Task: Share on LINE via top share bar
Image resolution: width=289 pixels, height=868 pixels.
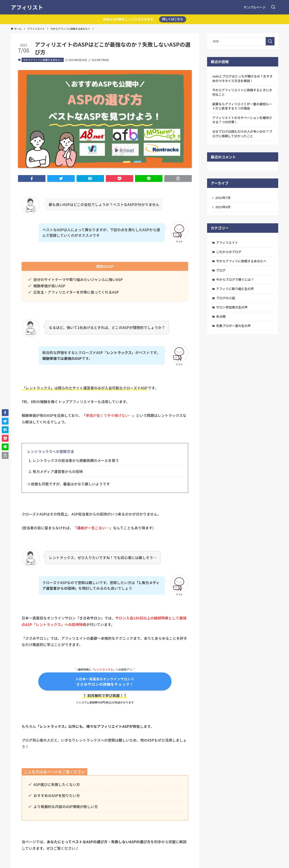Action: (149, 179)
